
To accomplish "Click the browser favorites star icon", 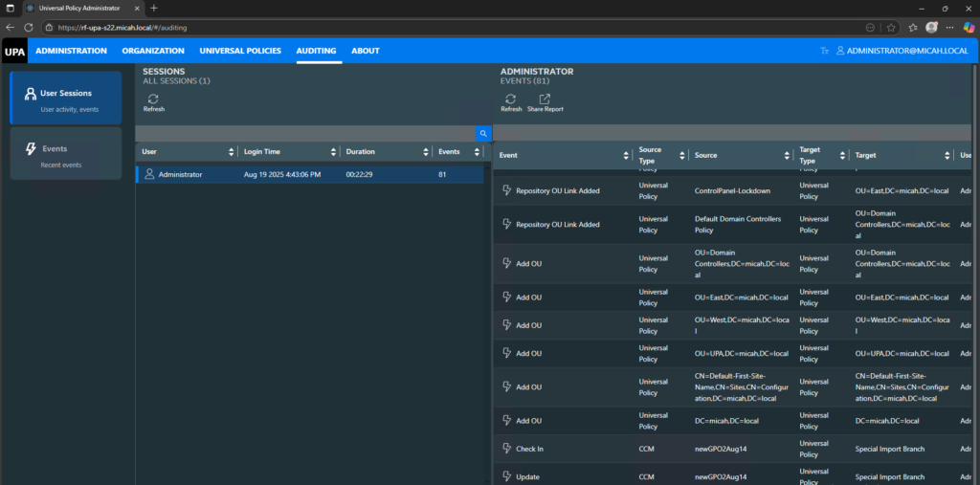I will point(891,28).
